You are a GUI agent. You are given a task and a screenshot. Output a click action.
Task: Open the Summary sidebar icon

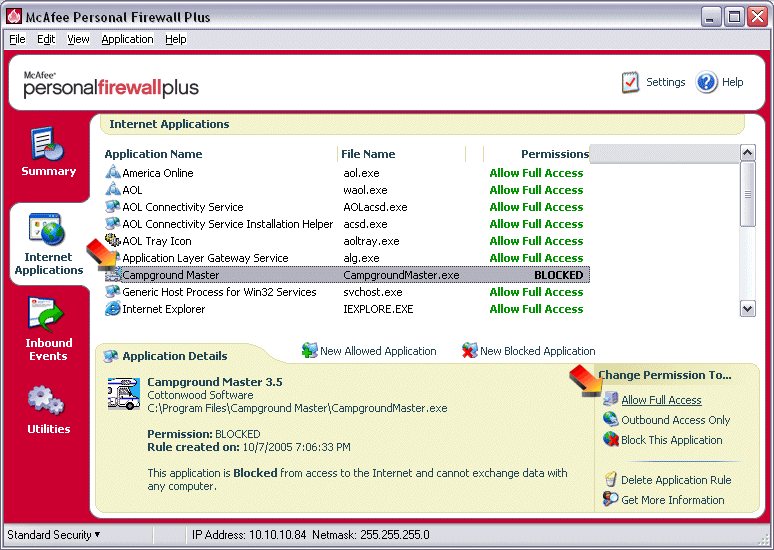click(x=47, y=144)
